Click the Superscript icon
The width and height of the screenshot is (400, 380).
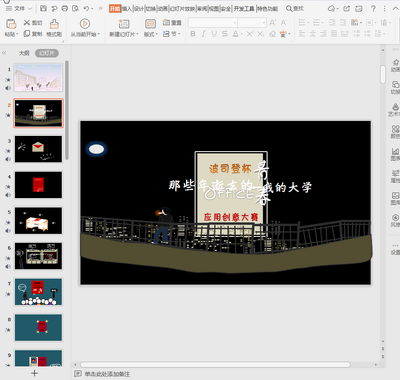(x=250, y=34)
